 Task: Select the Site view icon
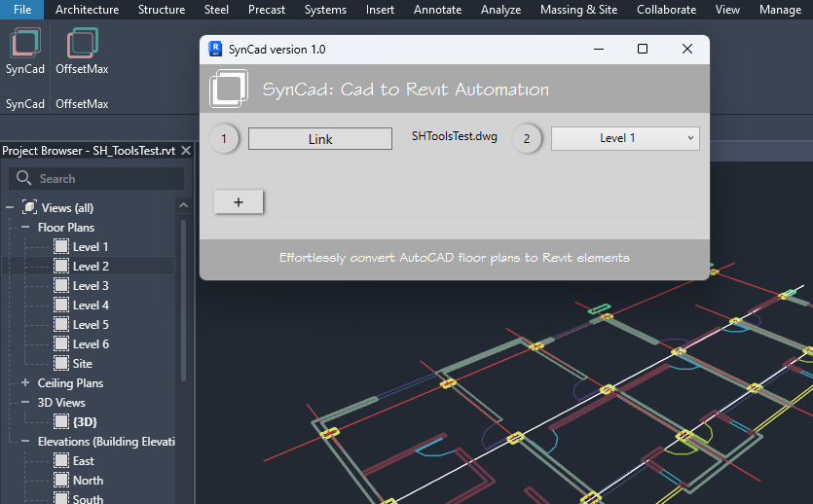click(x=61, y=363)
